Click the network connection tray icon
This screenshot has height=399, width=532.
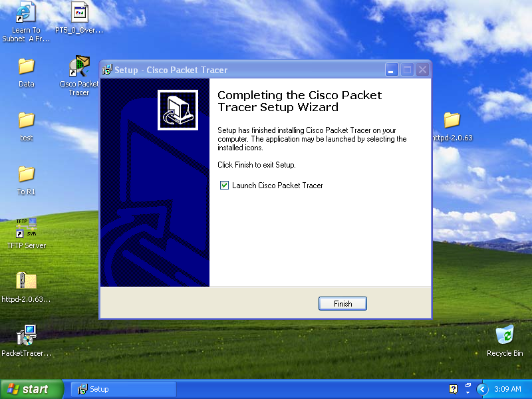tap(468, 386)
